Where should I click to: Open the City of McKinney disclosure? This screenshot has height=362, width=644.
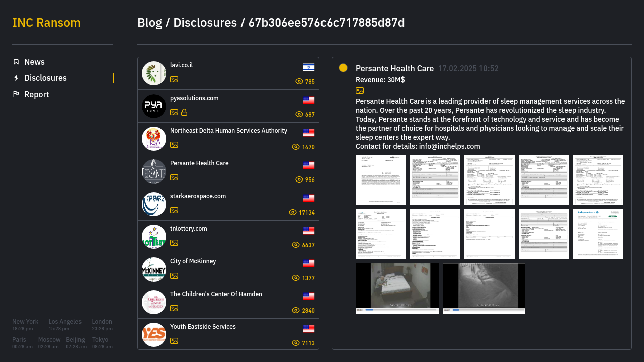click(x=228, y=269)
